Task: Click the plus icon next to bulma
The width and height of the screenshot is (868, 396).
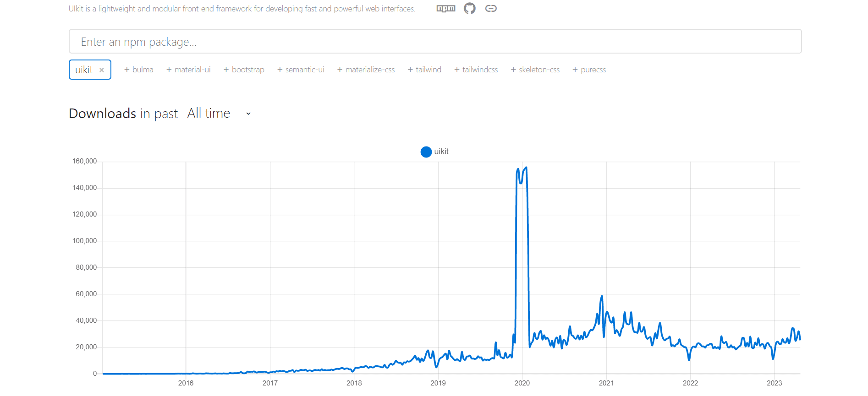Action: coord(127,69)
